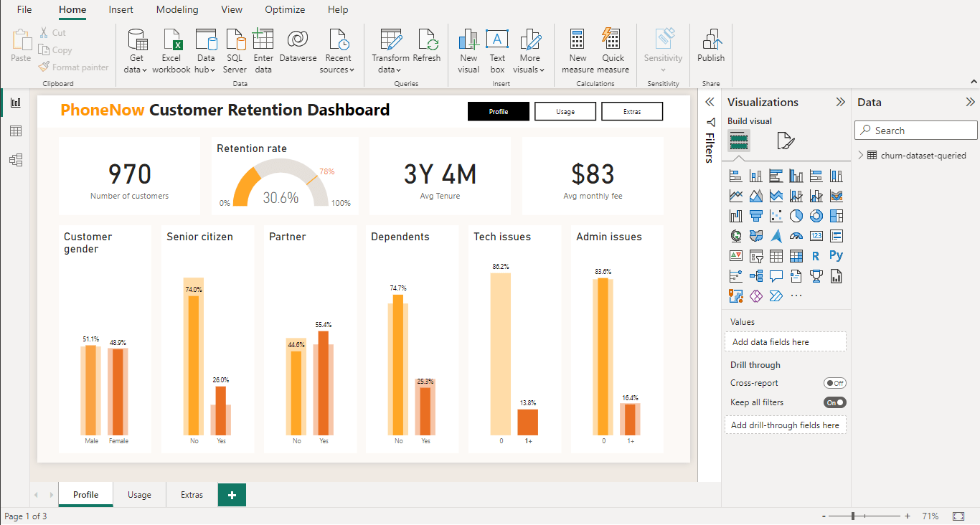Insert a Matrix visual
Screen dimensions: 980x525
(x=796, y=256)
